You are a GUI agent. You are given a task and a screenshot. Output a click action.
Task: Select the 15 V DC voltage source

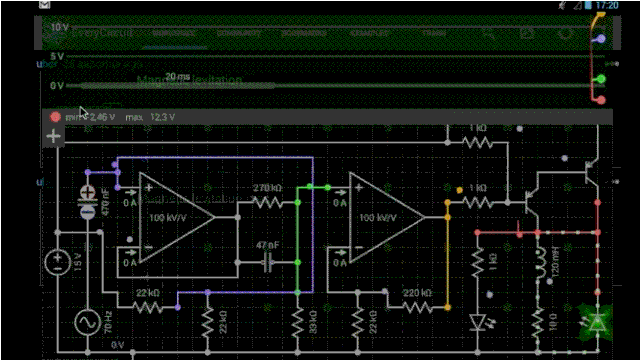[x=58, y=262]
